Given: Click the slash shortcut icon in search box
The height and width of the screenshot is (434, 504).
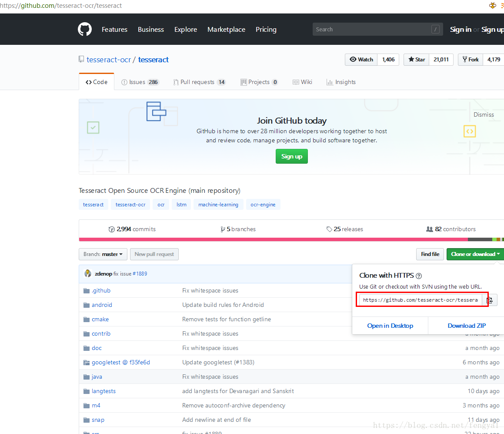Looking at the screenshot, I should [435, 29].
